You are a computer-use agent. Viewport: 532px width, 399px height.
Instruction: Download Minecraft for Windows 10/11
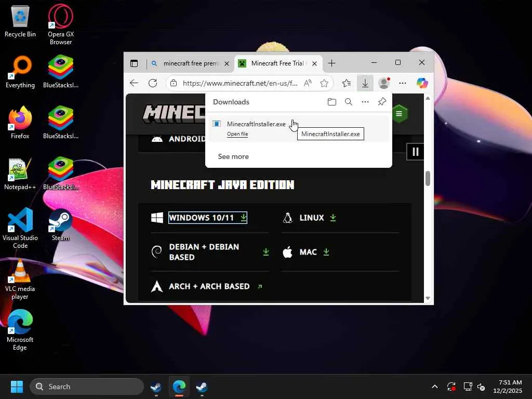click(x=208, y=218)
